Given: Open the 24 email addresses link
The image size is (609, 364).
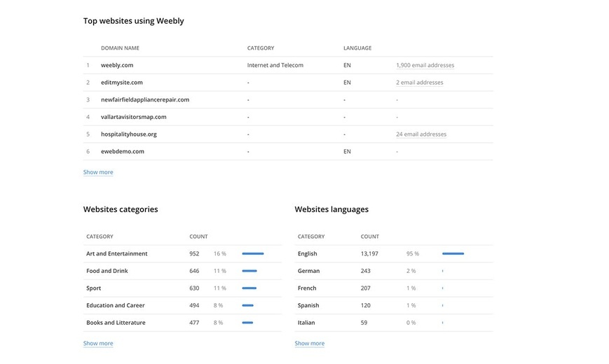Looking at the screenshot, I should [x=421, y=134].
